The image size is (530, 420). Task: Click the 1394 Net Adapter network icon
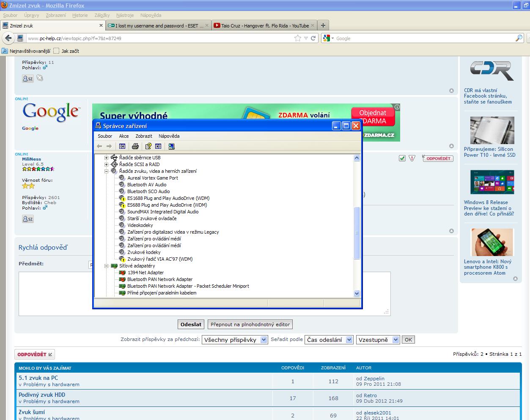(122, 273)
